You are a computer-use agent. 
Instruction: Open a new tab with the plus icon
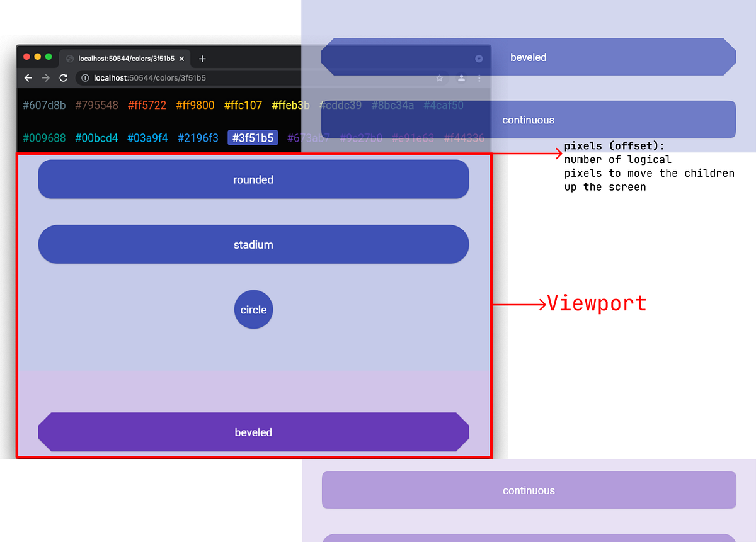pyautogui.click(x=202, y=58)
